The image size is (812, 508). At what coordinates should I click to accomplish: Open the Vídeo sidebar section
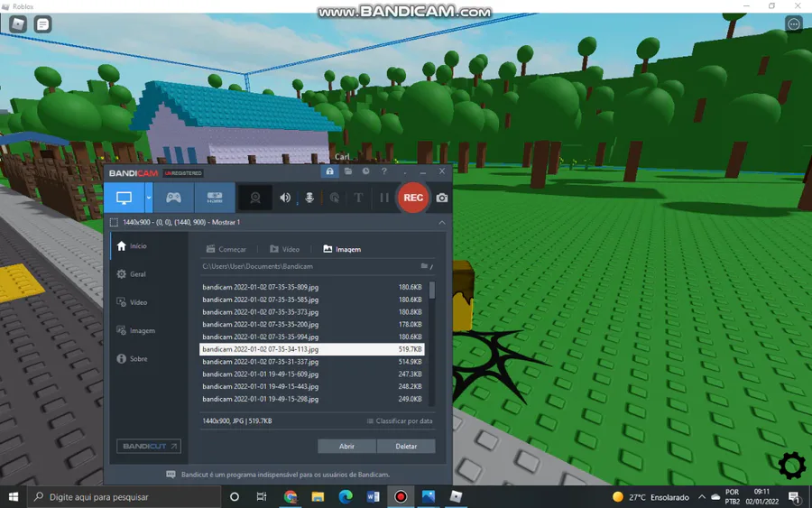coord(132,302)
